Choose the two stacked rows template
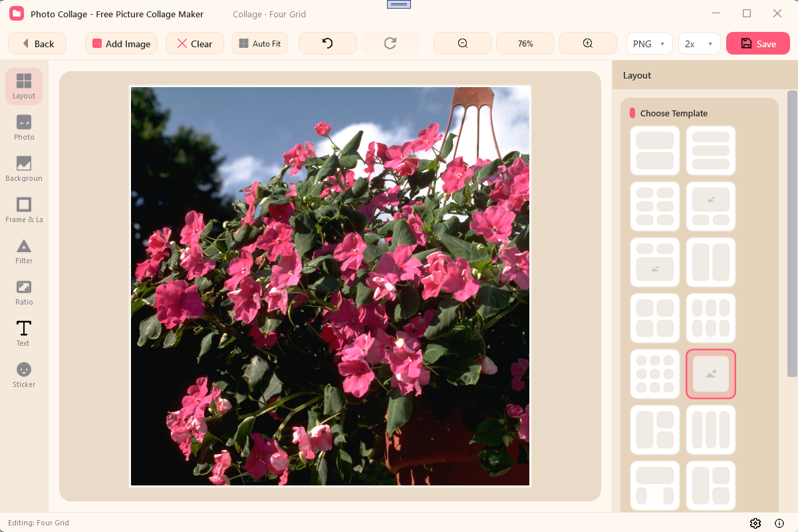This screenshot has height=532, width=798. tap(655, 150)
